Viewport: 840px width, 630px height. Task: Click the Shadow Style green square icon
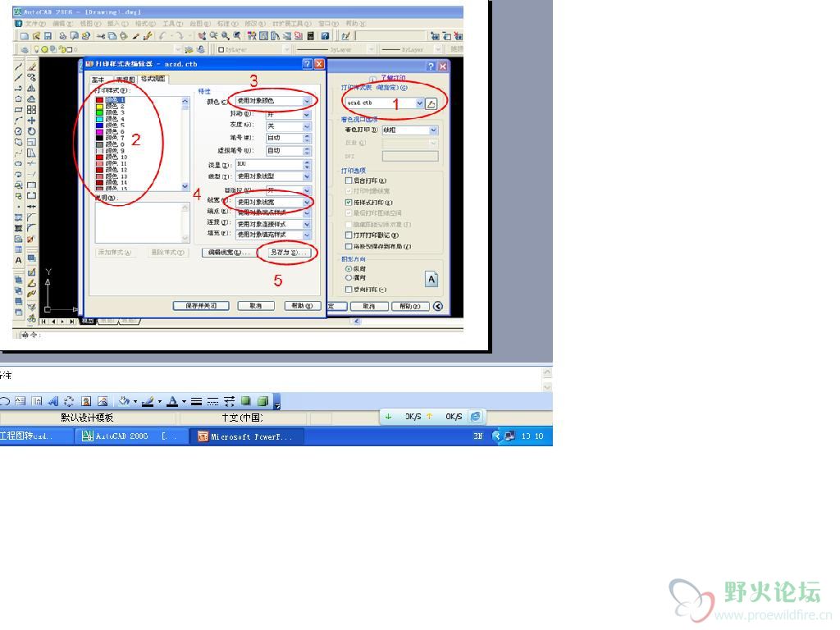[x=246, y=400]
